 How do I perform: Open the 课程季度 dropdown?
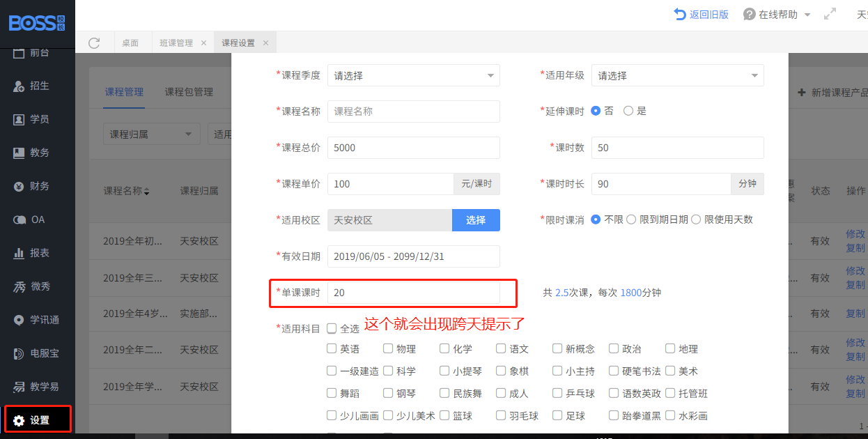(x=414, y=75)
